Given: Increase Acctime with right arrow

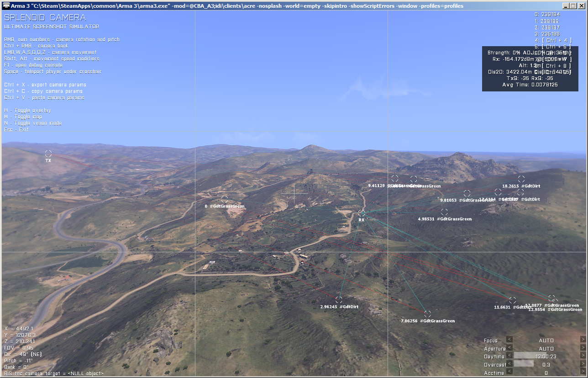Looking at the screenshot, I should 583,372.
